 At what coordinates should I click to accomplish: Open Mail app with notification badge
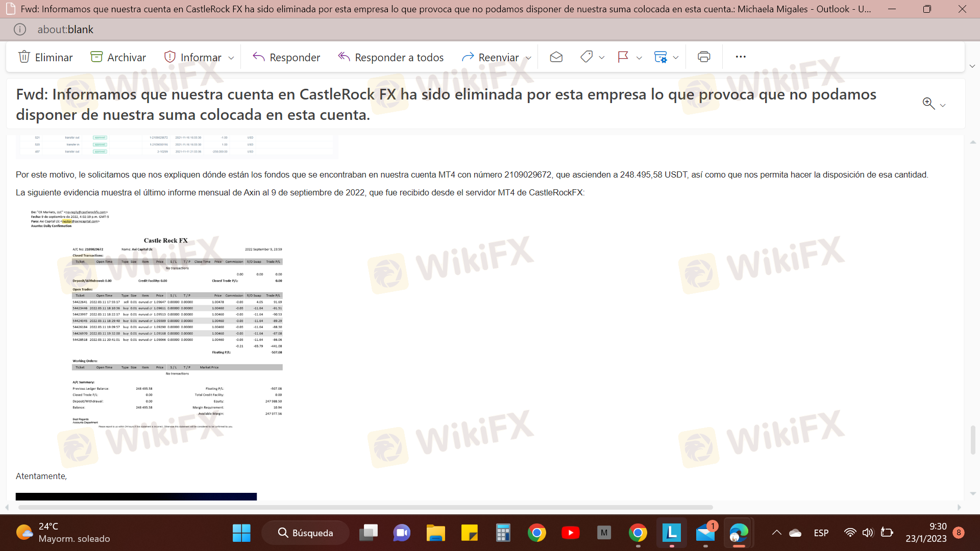pos(706,533)
